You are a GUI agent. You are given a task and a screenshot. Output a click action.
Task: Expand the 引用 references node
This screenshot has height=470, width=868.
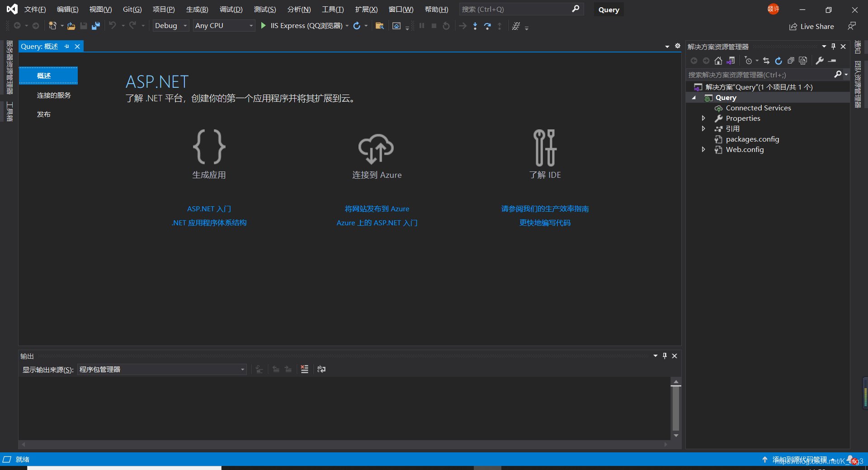point(703,128)
